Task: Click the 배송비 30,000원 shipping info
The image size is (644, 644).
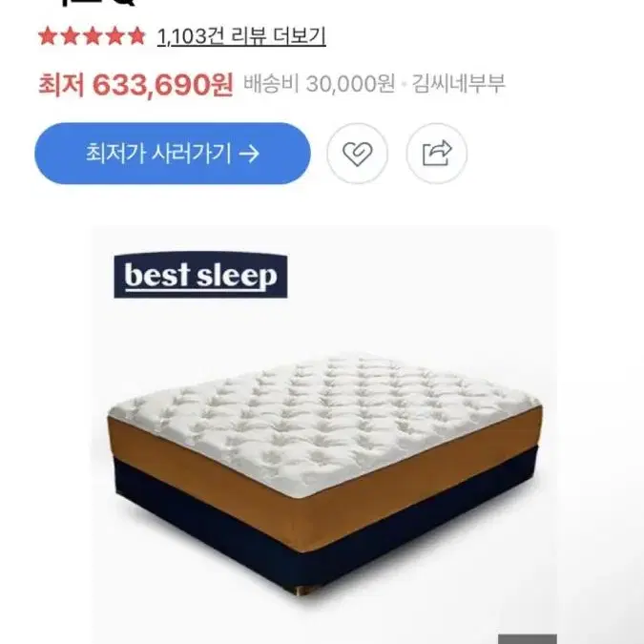Action: [319, 84]
